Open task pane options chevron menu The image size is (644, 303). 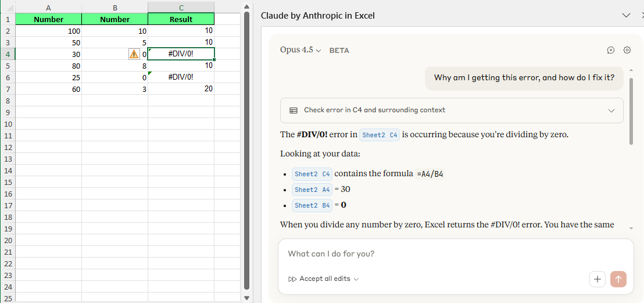pyautogui.click(x=626, y=16)
